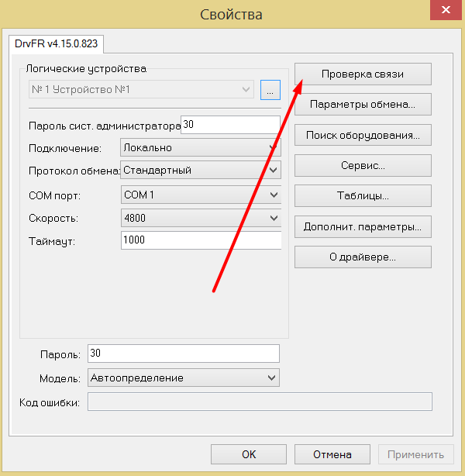The height and width of the screenshot is (476, 465).
Task: Open the Скорость dropdown showing 4800
Action: [201, 218]
